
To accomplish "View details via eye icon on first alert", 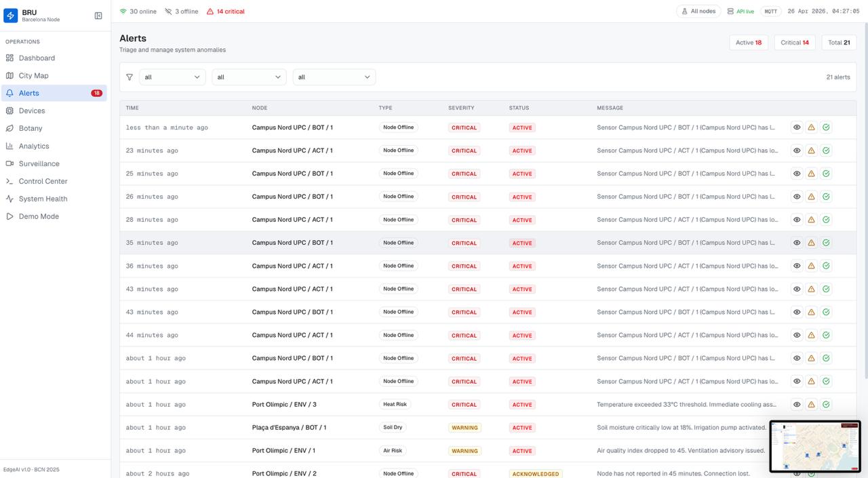I will tap(797, 127).
